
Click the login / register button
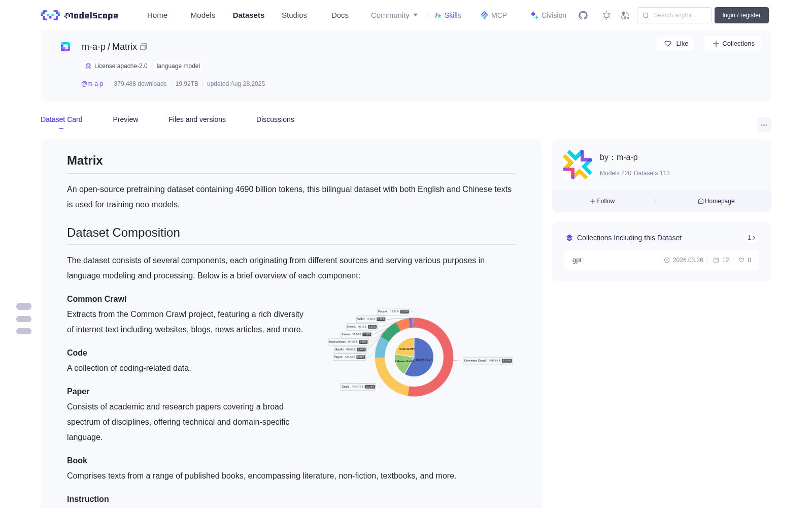coord(741,15)
